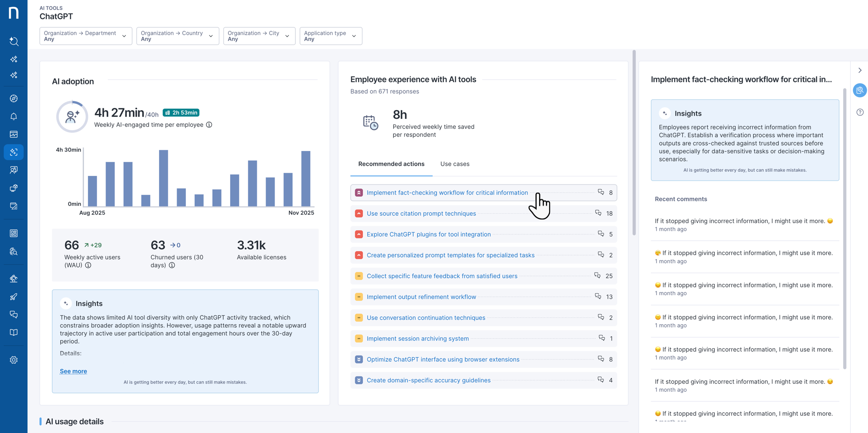Click the rocket icon in sidebar

pos(14,297)
